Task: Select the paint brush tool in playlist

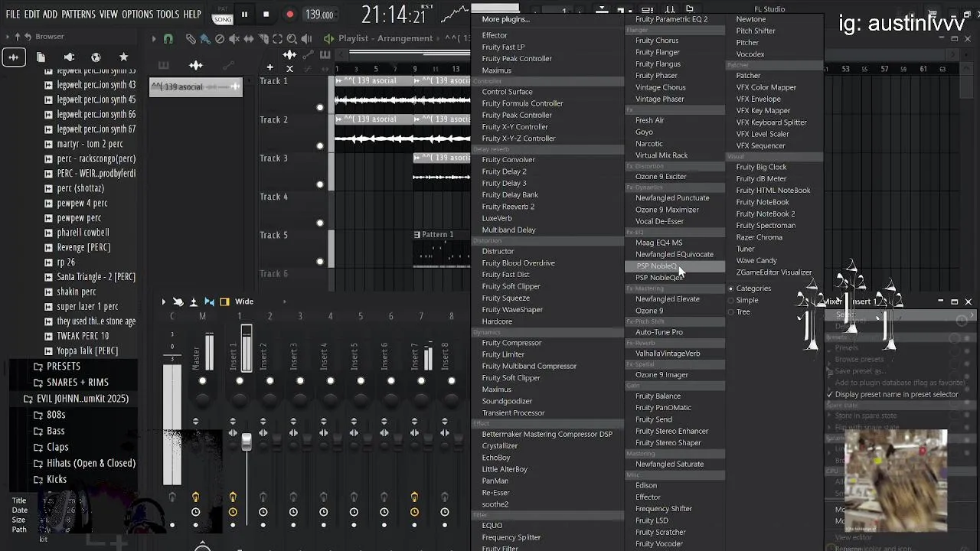Action: tap(205, 39)
